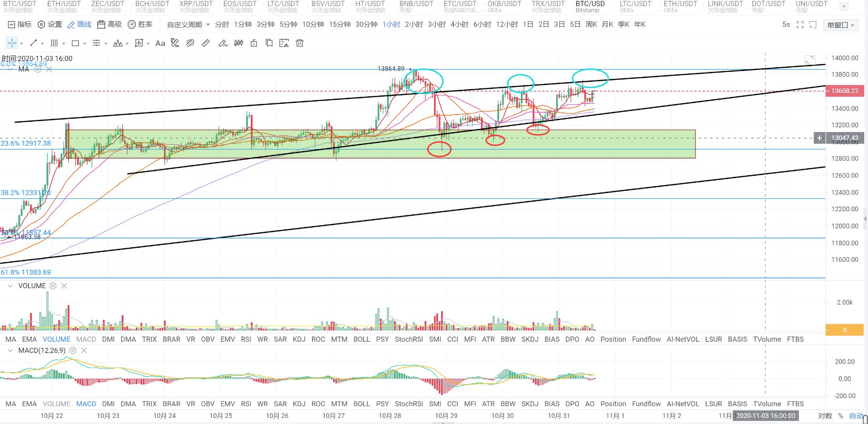
Task: Toggle auto scale 自动
Action: (x=856, y=416)
